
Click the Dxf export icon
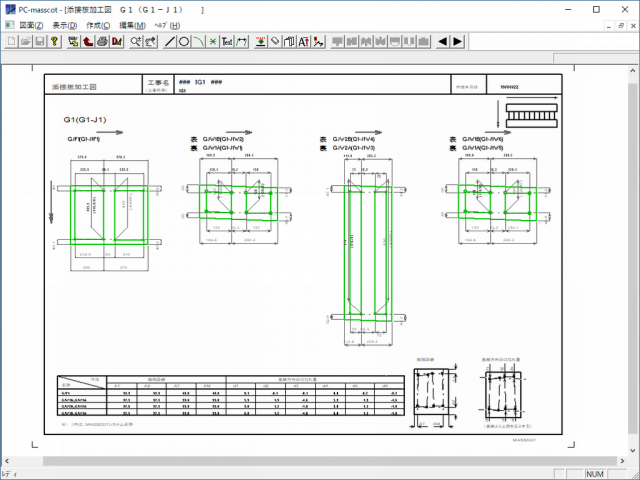pyautogui.click(x=117, y=41)
